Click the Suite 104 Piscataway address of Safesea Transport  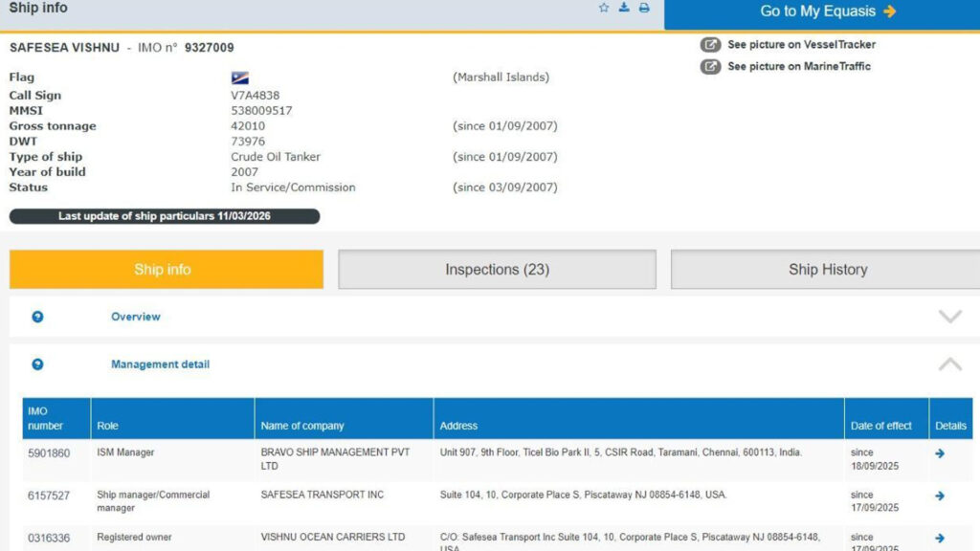tap(583, 495)
